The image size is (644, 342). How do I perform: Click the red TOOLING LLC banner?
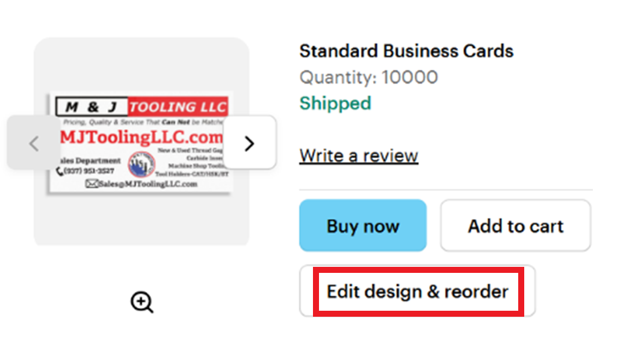point(178,108)
